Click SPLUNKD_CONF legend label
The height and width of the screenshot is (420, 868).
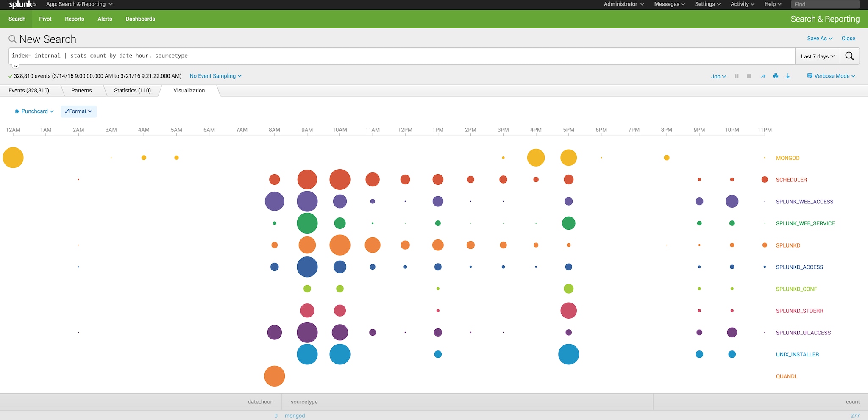796,289
